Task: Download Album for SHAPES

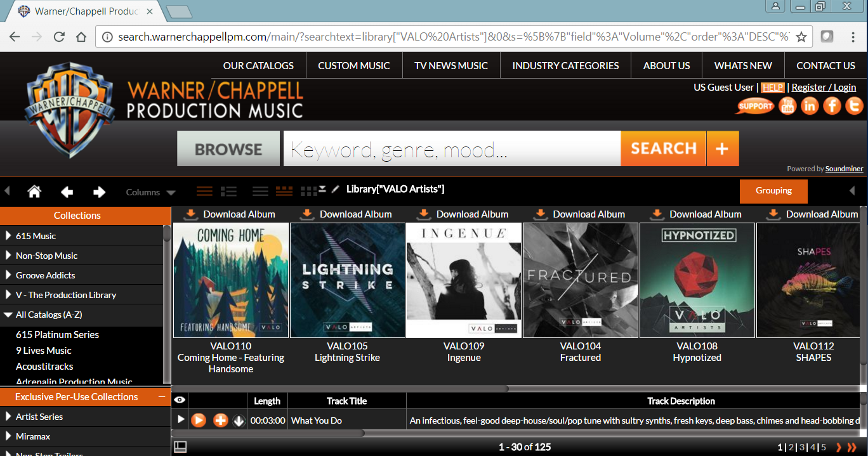Action: tap(813, 214)
